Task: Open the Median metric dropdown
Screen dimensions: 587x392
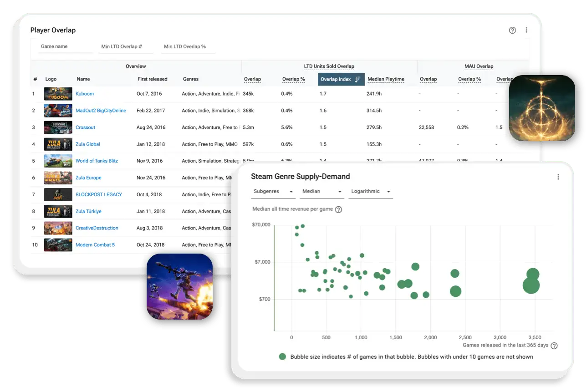Action: (322, 191)
